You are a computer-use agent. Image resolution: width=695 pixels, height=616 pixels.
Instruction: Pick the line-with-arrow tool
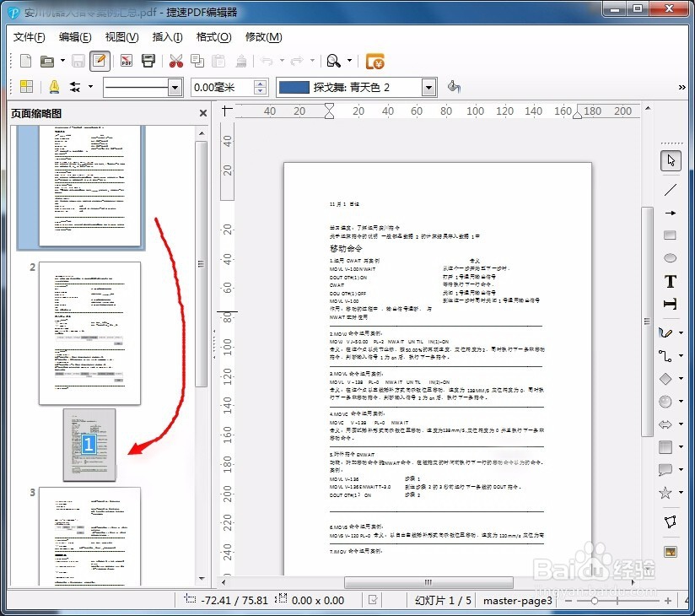(x=671, y=213)
